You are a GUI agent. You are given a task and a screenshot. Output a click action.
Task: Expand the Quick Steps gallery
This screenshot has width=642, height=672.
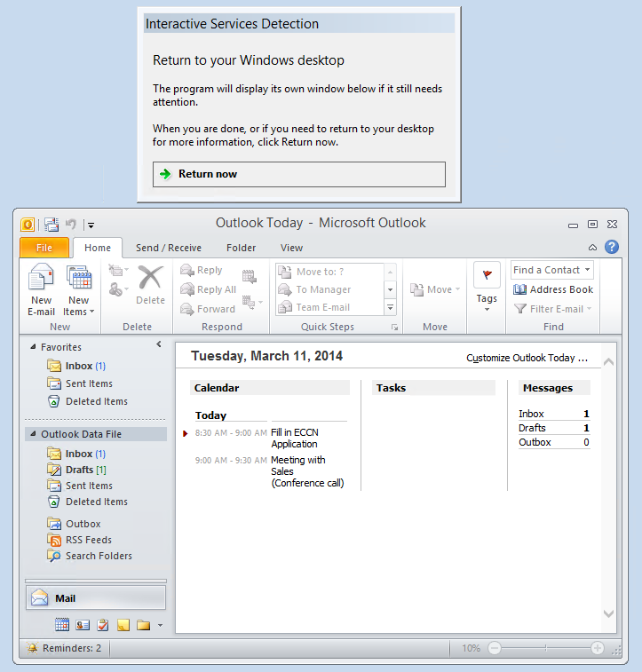coord(391,307)
